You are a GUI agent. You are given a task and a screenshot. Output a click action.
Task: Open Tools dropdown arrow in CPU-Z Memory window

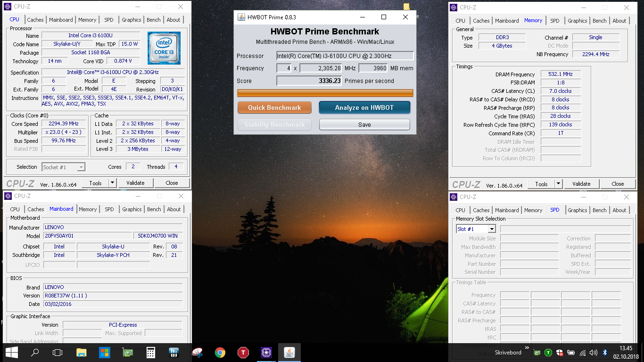pyautogui.click(x=558, y=184)
